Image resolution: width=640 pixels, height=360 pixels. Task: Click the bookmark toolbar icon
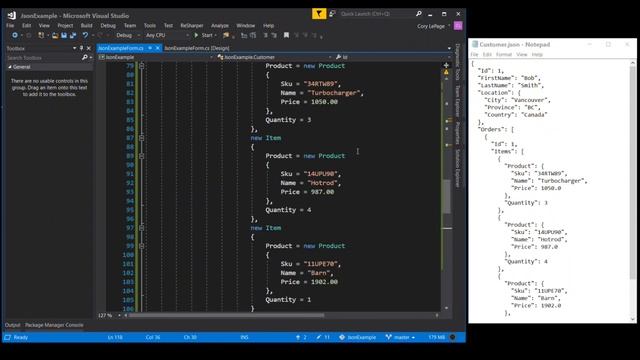(287, 36)
